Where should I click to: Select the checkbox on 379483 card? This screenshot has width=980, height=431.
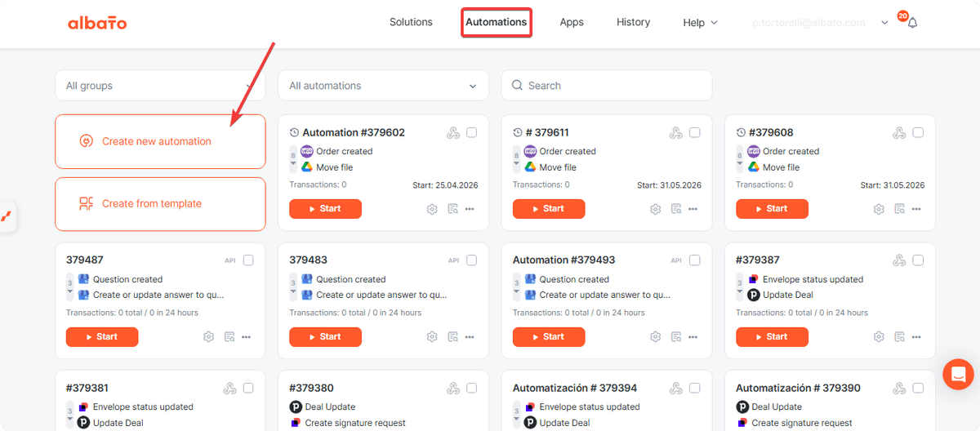472,260
